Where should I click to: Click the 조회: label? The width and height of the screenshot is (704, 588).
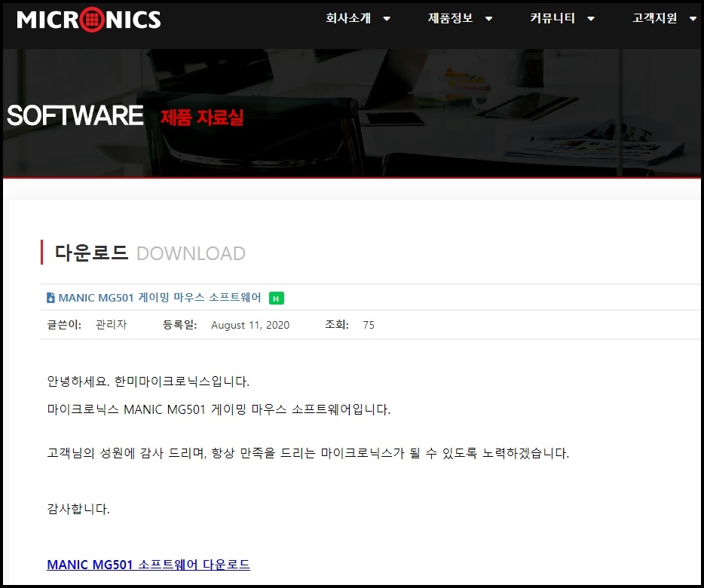[x=337, y=324]
